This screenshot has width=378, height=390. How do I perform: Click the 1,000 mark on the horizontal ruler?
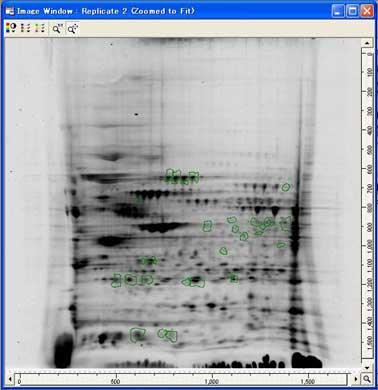click(211, 381)
